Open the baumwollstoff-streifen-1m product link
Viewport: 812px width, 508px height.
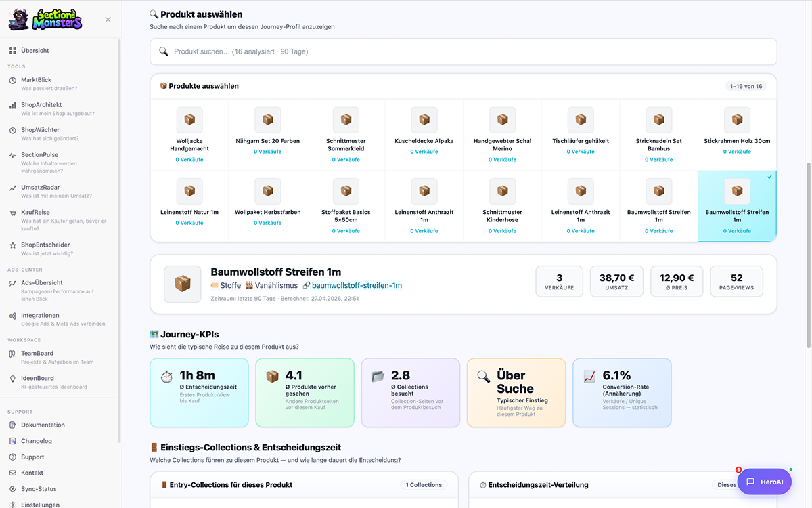357,286
